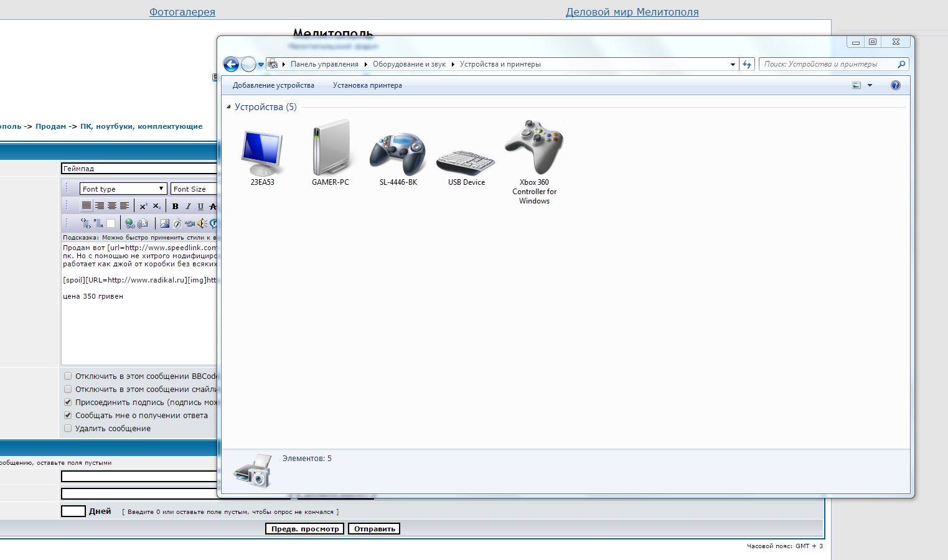Apply left alignment in forum editor
This screenshot has height=560, width=948.
124,206
